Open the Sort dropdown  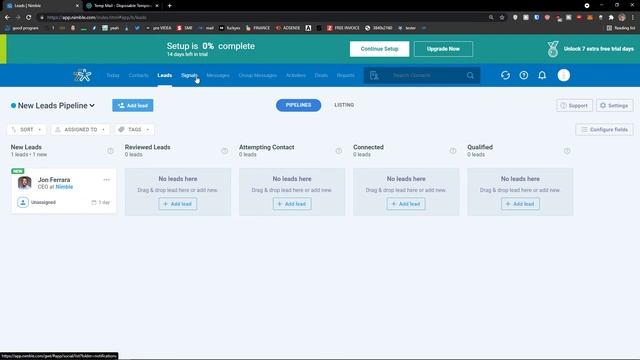click(x=27, y=130)
